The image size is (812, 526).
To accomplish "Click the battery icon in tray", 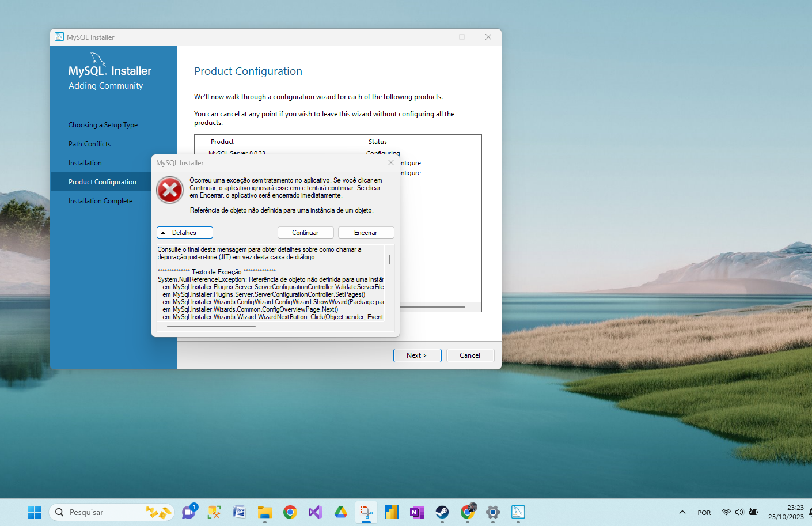I will click(x=754, y=512).
